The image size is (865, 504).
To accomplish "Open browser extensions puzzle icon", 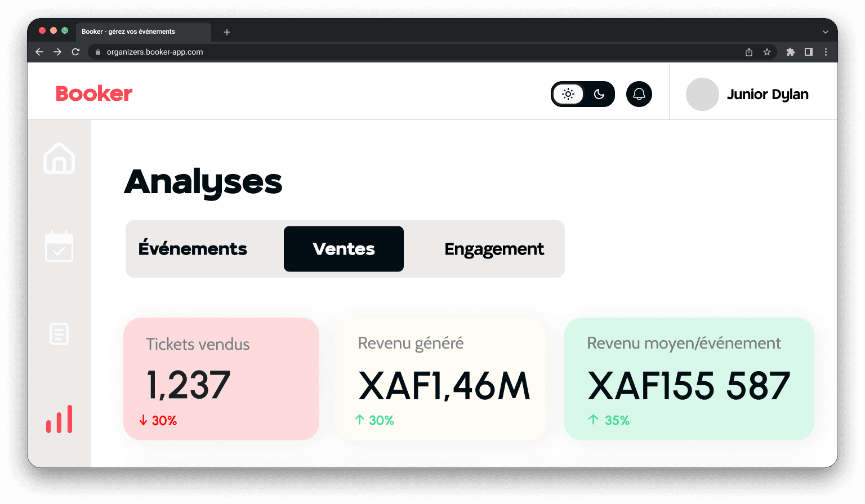I will click(791, 52).
